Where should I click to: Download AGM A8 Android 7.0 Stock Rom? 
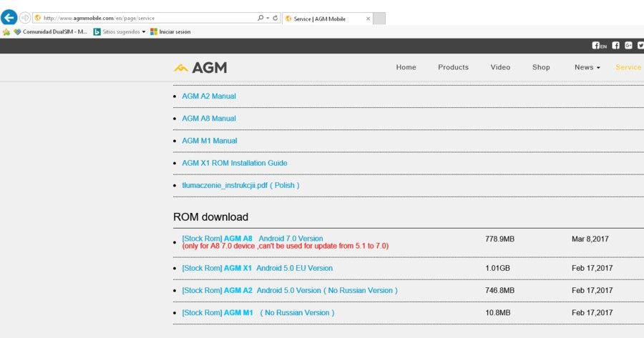pyautogui.click(x=253, y=239)
